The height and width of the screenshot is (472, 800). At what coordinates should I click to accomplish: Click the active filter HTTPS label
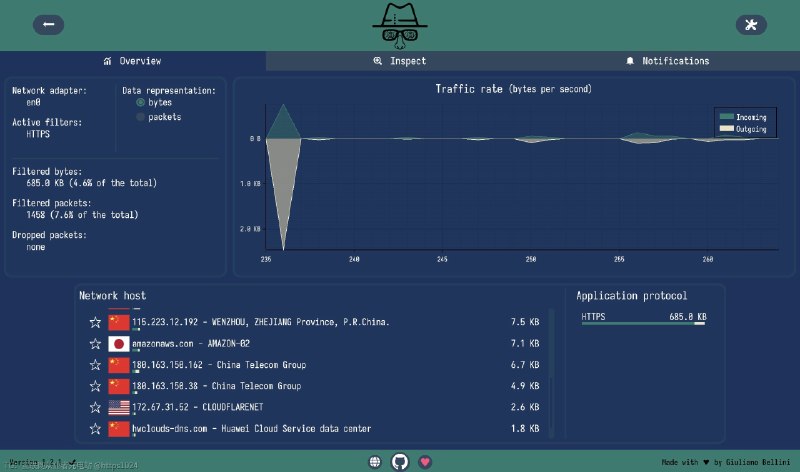(x=38, y=134)
